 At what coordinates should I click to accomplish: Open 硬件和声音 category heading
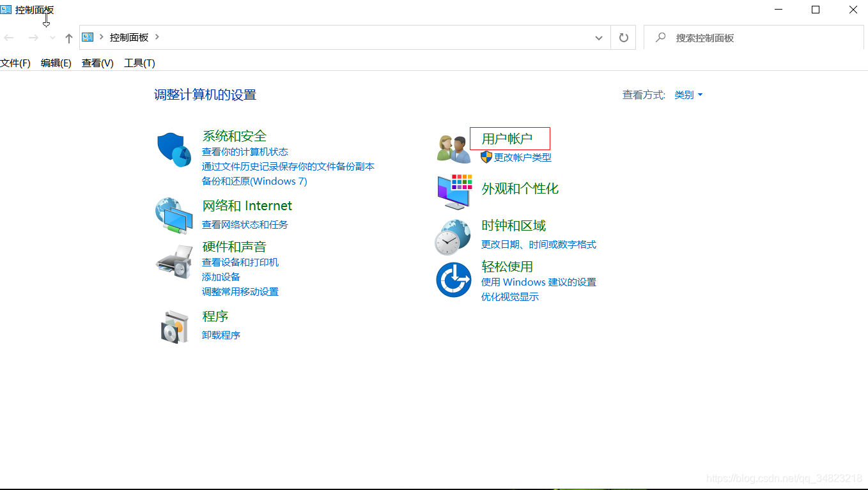pos(234,247)
